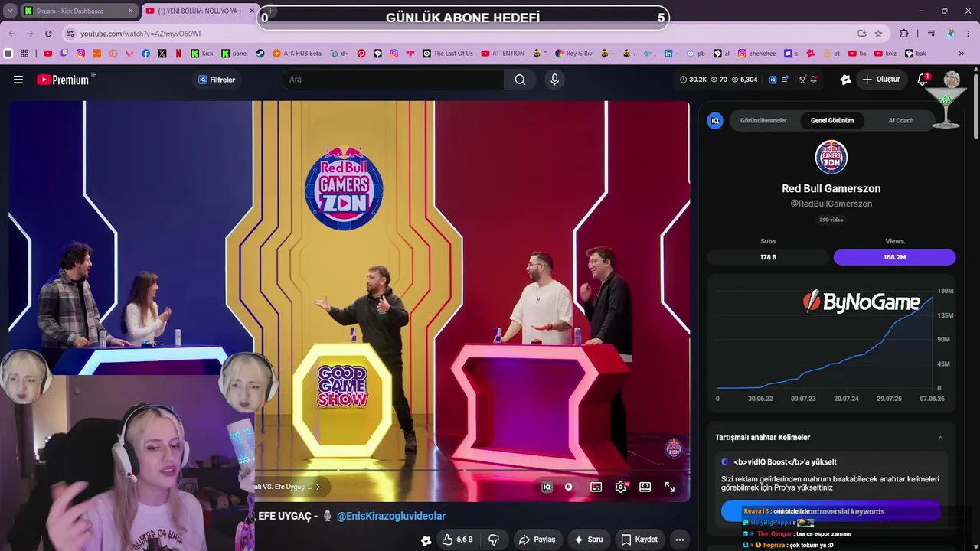Save the video with Kaydet
Viewport: 980px width, 551px height.
coord(639,540)
